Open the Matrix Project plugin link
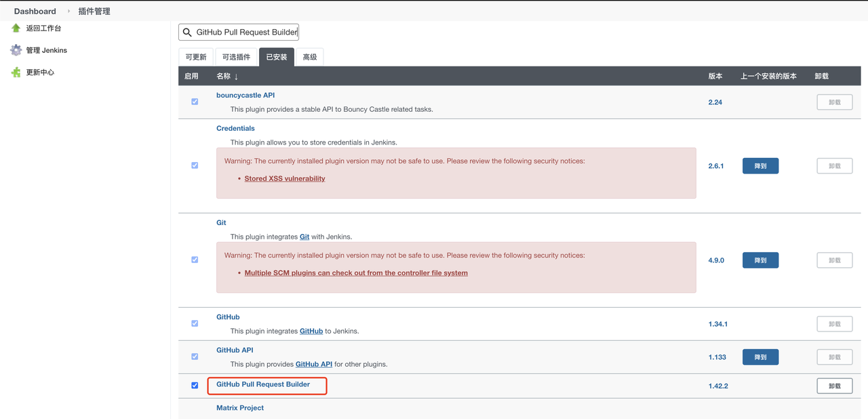Viewport: 868px width, 419px height. [240, 407]
